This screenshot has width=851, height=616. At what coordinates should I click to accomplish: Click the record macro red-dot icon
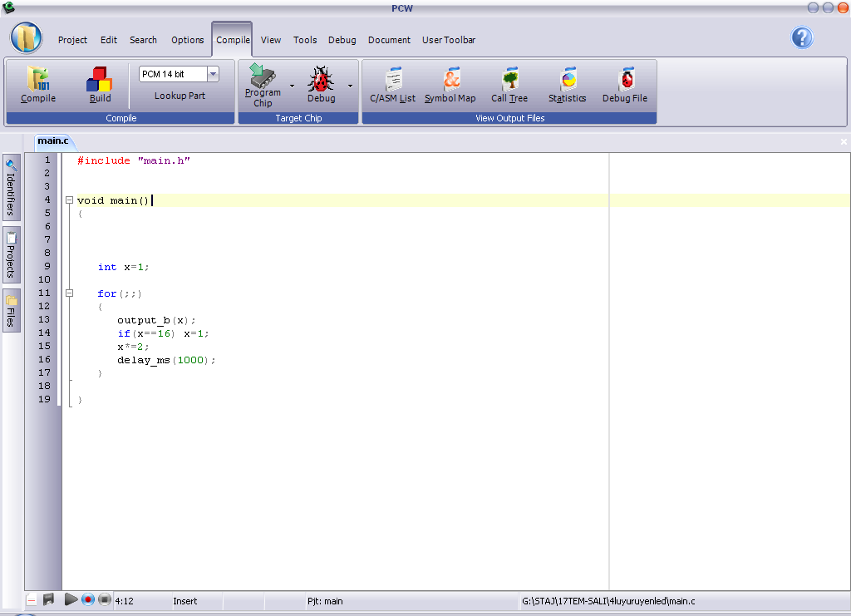tap(88, 599)
